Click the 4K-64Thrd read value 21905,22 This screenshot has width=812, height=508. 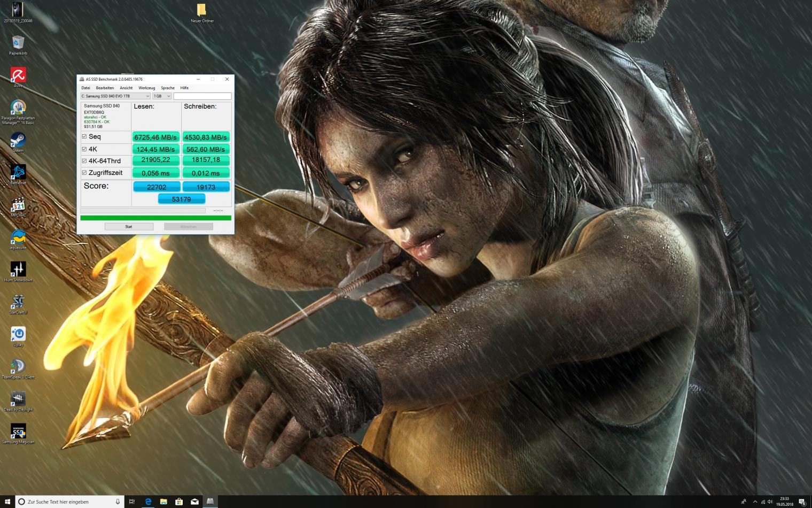[x=155, y=160]
